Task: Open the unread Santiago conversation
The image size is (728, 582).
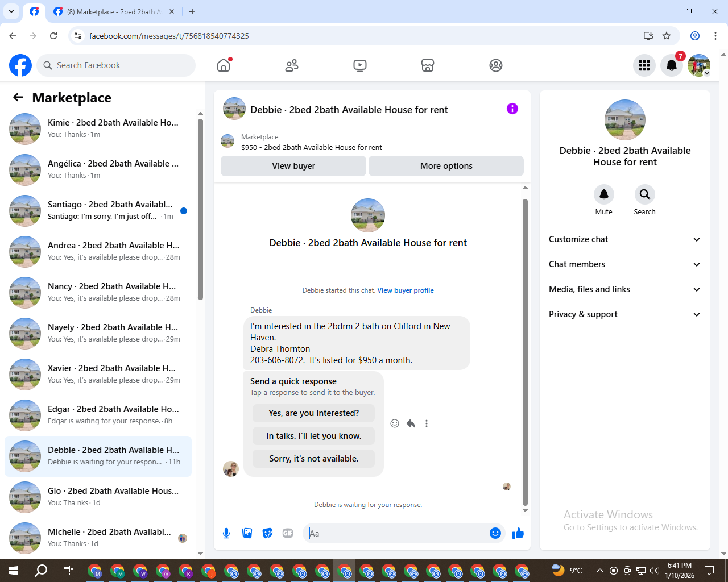Action: tap(98, 211)
